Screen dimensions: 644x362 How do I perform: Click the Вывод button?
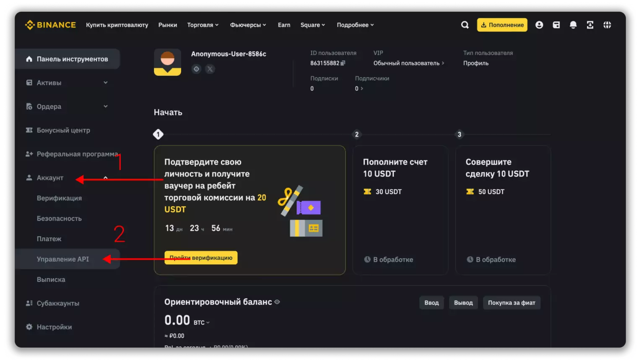[x=463, y=303]
